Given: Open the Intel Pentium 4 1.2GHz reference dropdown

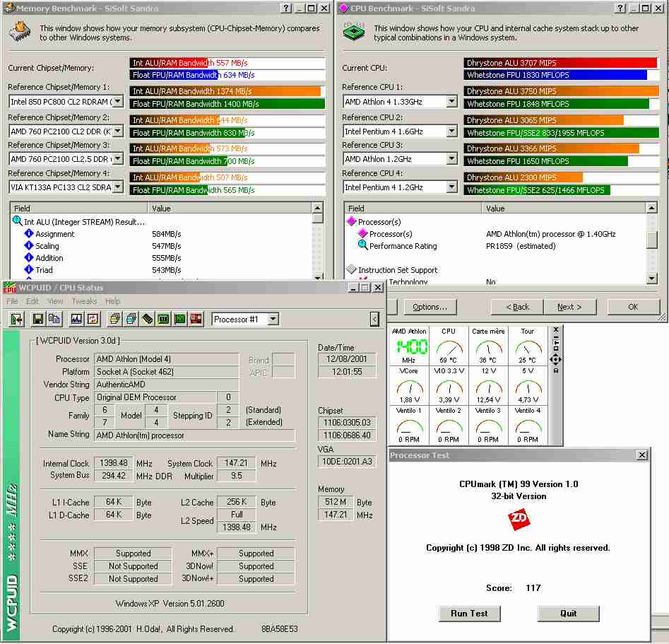Looking at the screenshot, I should point(452,187).
